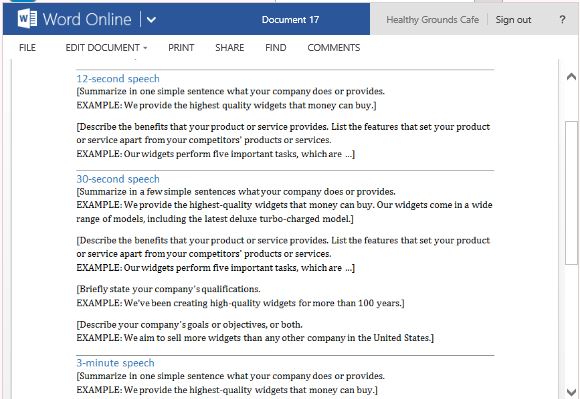Viewport: 580px width, 399px height.
Task: Open the Healthy Grounds Cafe account link
Action: point(432,20)
